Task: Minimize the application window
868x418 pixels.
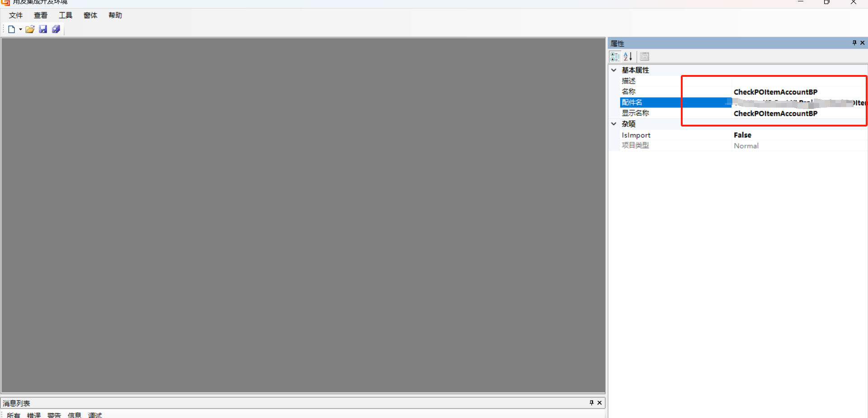Action: [801, 2]
